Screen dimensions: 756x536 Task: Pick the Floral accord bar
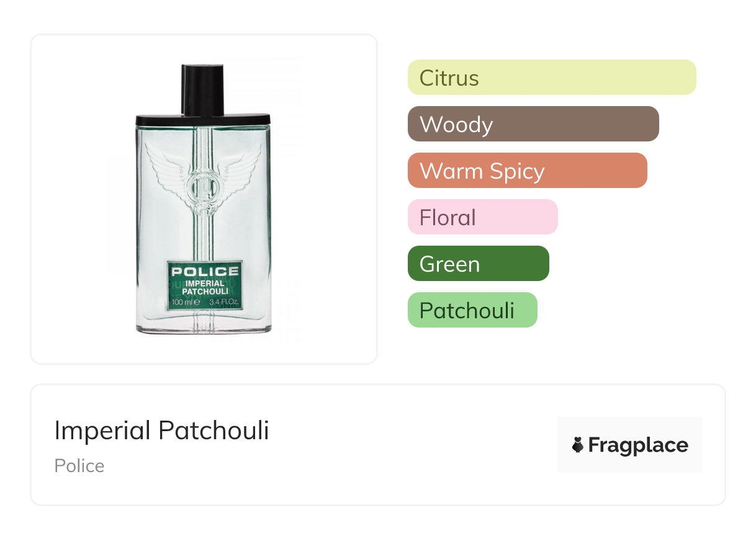(483, 217)
